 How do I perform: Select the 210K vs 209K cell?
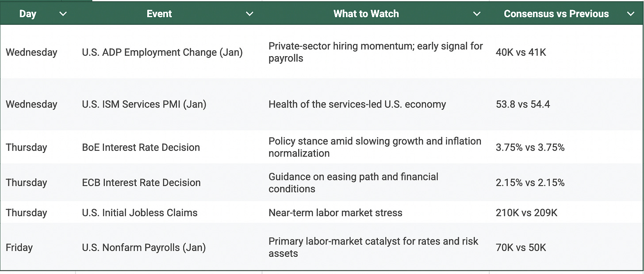[527, 213]
